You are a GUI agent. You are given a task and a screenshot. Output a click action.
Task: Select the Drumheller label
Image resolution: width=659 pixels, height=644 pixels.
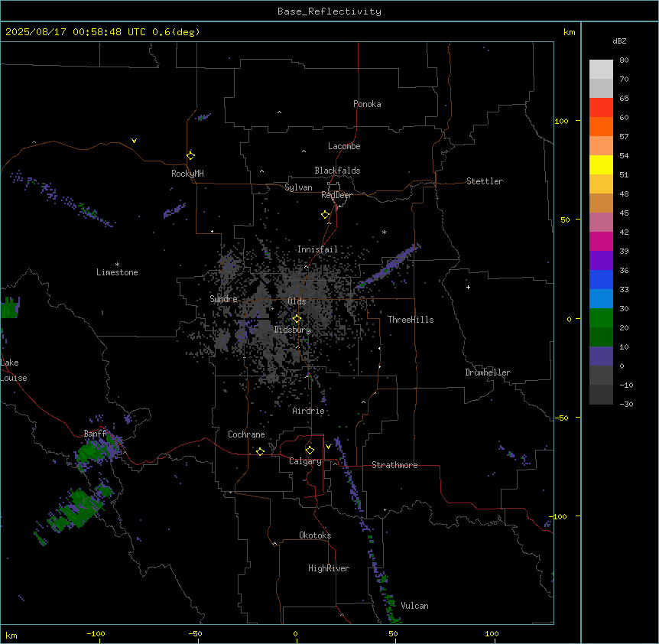pos(488,372)
